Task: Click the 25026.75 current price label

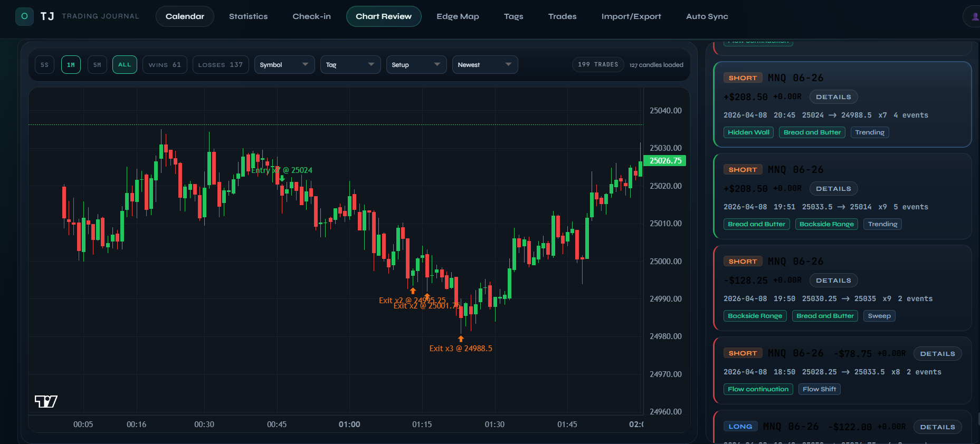Action: click(665, 161)
